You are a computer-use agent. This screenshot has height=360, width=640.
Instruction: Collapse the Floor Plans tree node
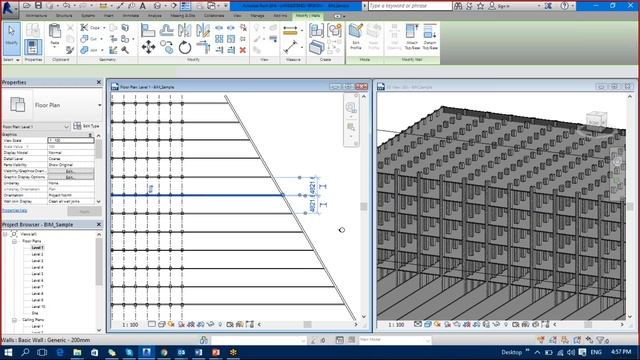point(14,241)
